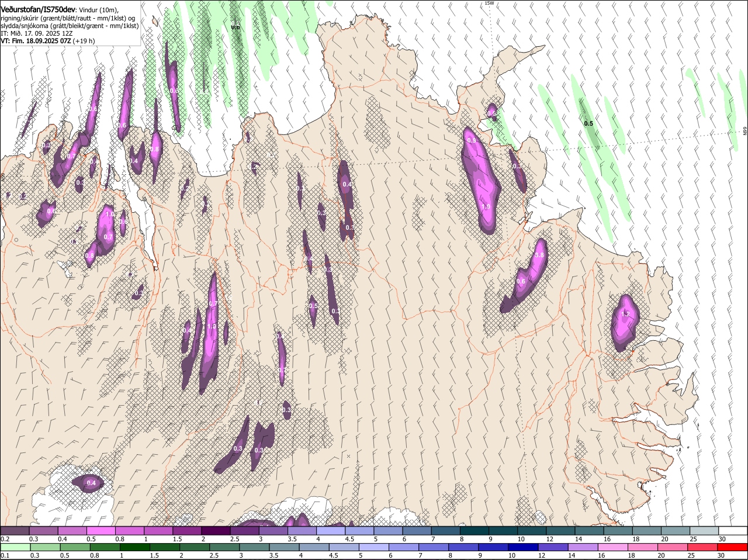Image resolution: width=748 pixels, height=560 pixels.
Task: Click the '15W' longitude label at the top edge
Action: pos(489,3)
